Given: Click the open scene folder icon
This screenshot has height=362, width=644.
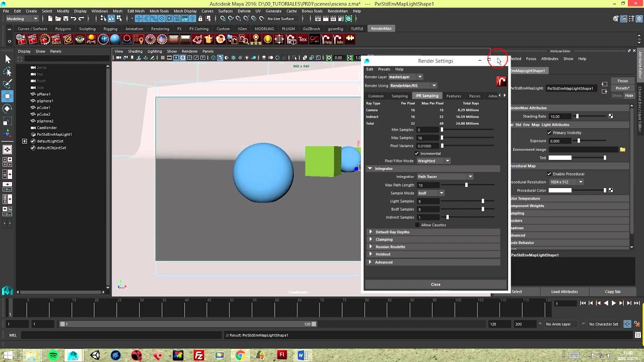Looking at the screenshot, I should point(58,19).
